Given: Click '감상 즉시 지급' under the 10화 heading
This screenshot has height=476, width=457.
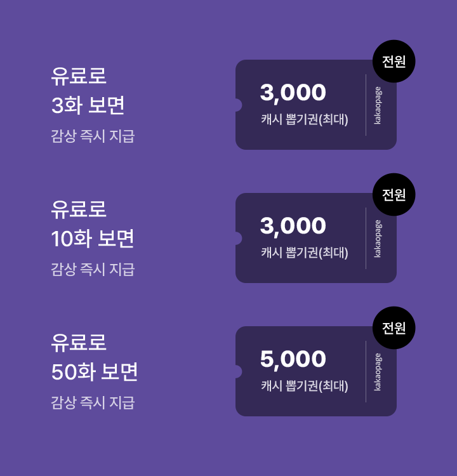Looking at the screenshot, I should point(93,270).
